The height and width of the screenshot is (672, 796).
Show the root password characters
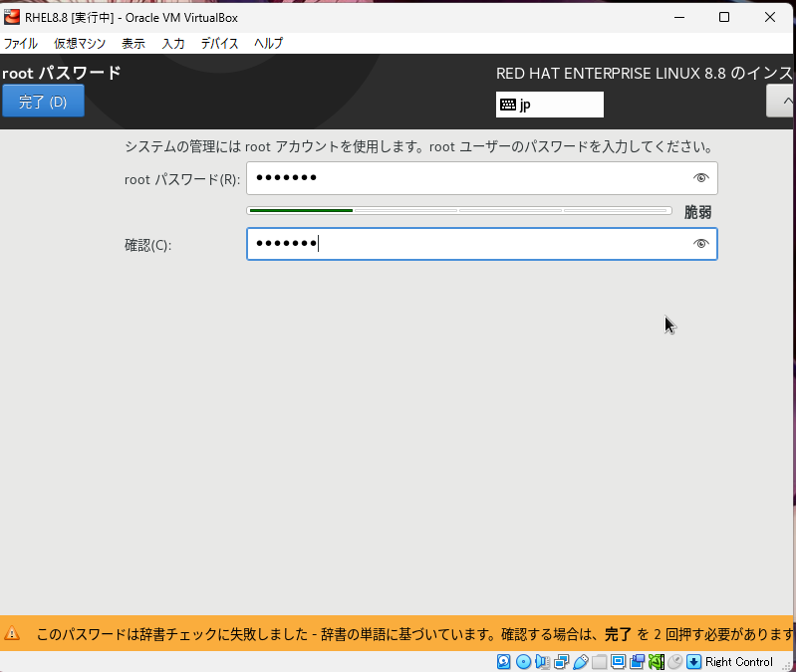(701, 178)
